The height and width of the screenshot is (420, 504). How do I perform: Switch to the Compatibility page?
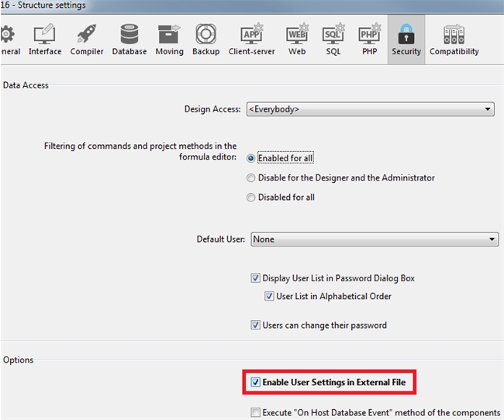point(454,40)
